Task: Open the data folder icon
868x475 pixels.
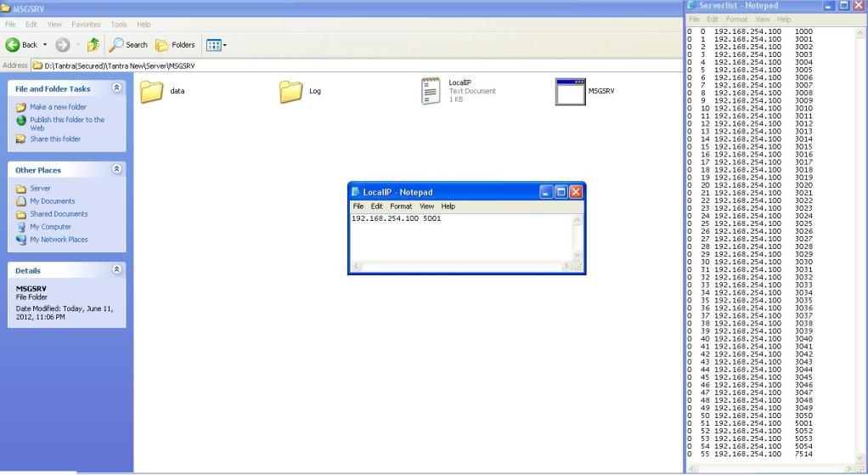Action: [x=151, y=91]
